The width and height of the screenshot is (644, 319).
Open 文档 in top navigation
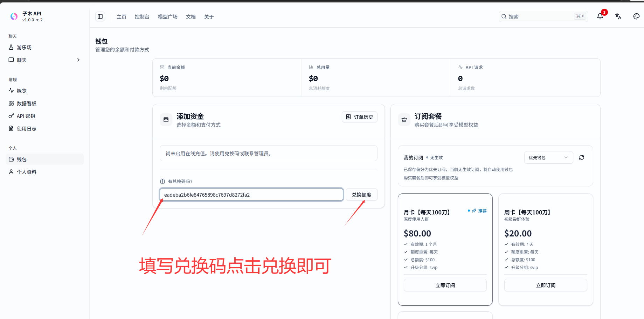coord(191,16)
